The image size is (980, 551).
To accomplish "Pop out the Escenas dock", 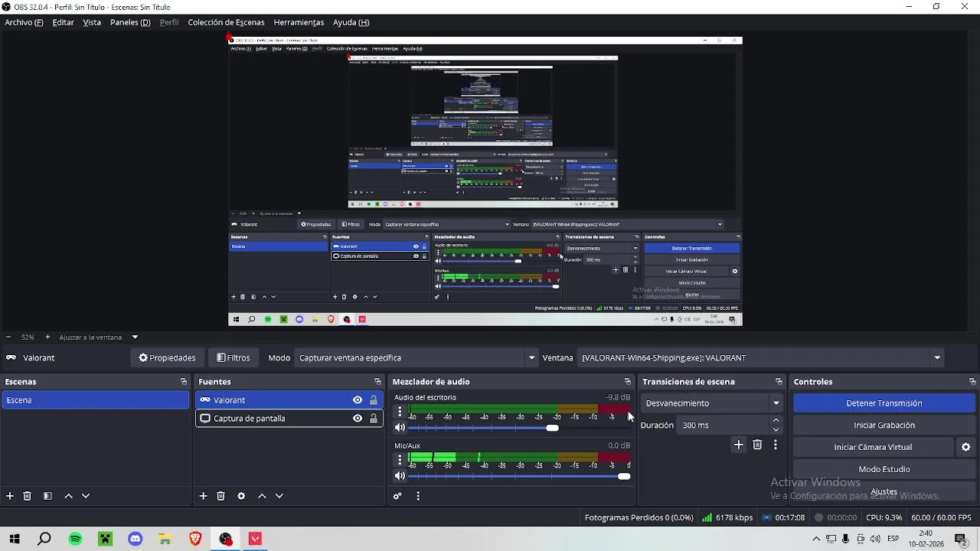I will [184, 382].
